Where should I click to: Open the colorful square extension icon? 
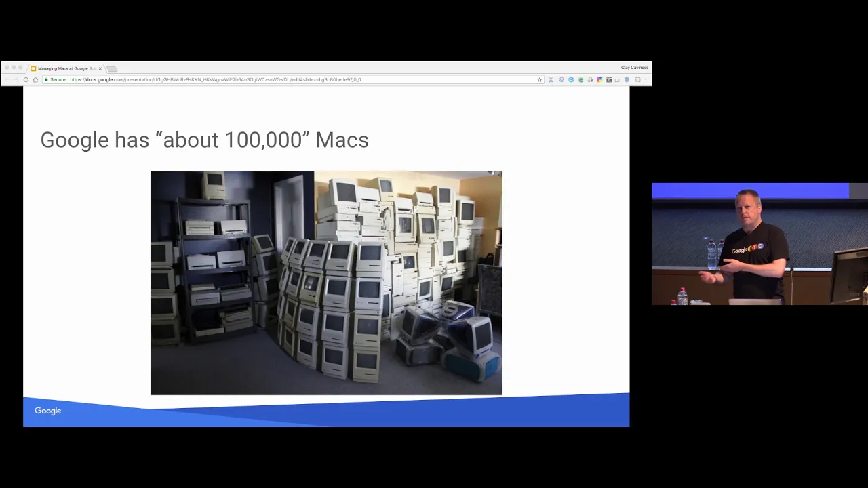pos(599,79)
